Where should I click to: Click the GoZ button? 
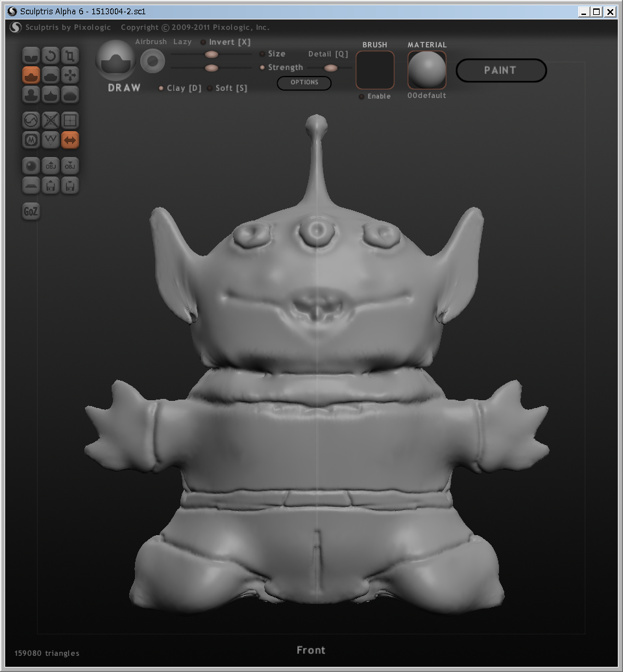(x=31, y=211)
